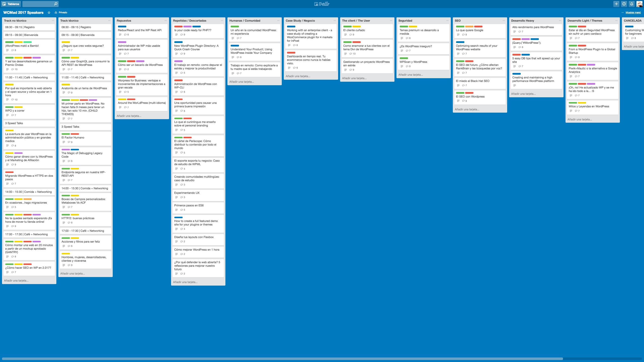Viewport: 644px width, 362px height.
Task: Open the Mostrar menú link
Action: [633, 13]
